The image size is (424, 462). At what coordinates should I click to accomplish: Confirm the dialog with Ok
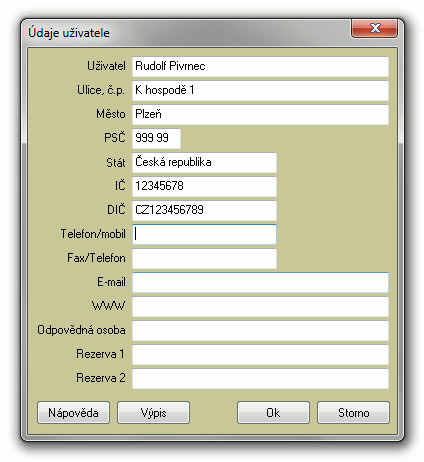[273, 413]
